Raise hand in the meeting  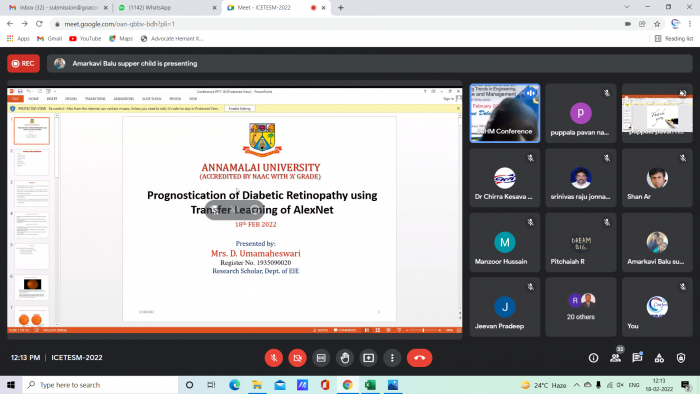345,358
